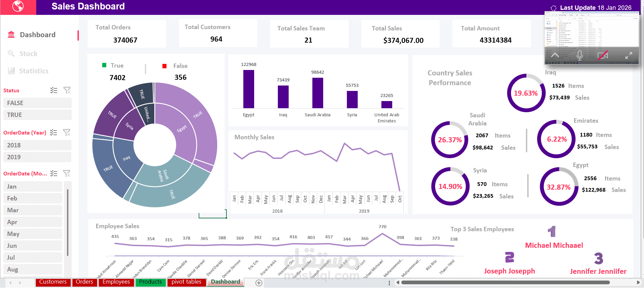
Task: Select Feb in month slicer
Action: click(x=33, y=198)
